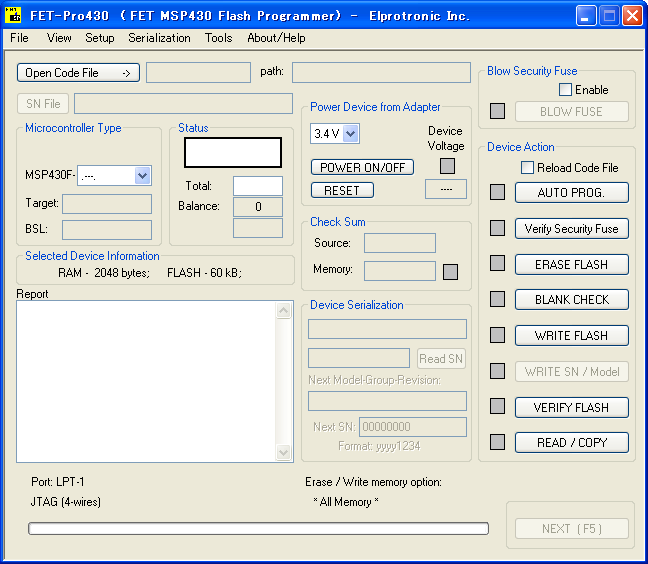Click the Target field

pos(107,204)
